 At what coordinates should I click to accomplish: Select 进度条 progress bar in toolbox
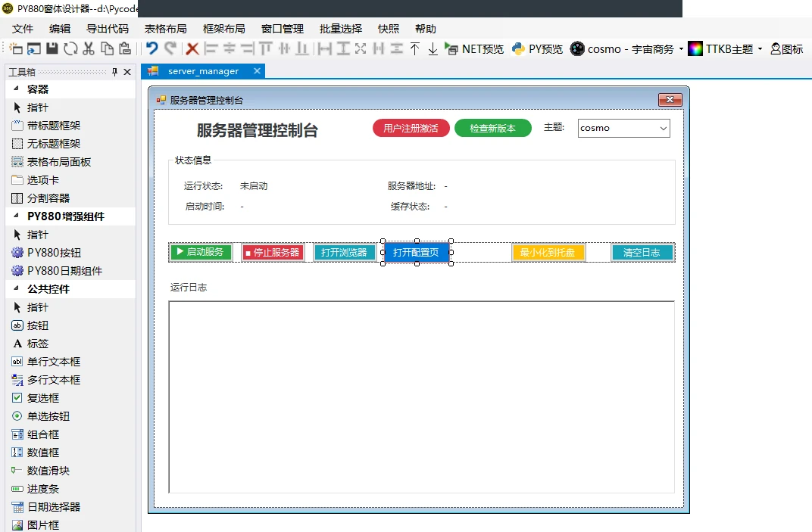[71, 489]
